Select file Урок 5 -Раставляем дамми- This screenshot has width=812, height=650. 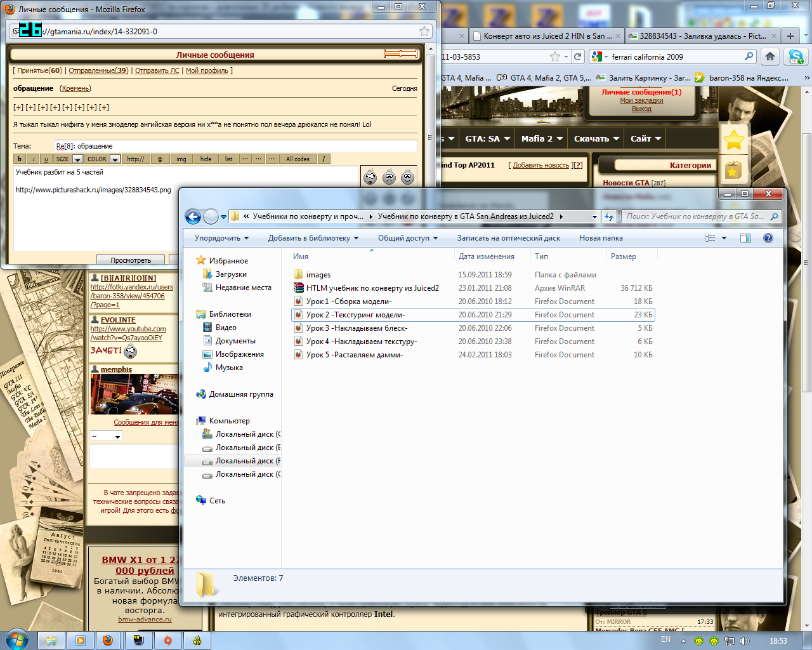[x=355, y=355]
